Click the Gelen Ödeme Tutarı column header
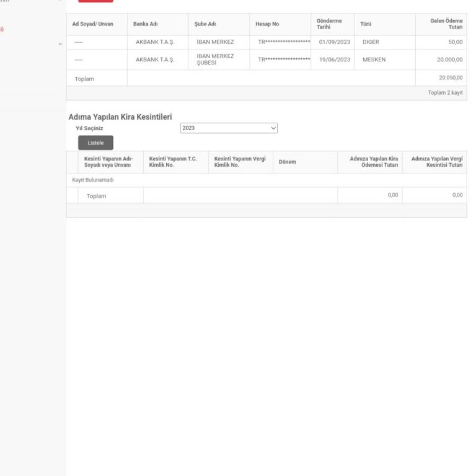The height and width of the screenshot is (476, 476). coord(446,24)
